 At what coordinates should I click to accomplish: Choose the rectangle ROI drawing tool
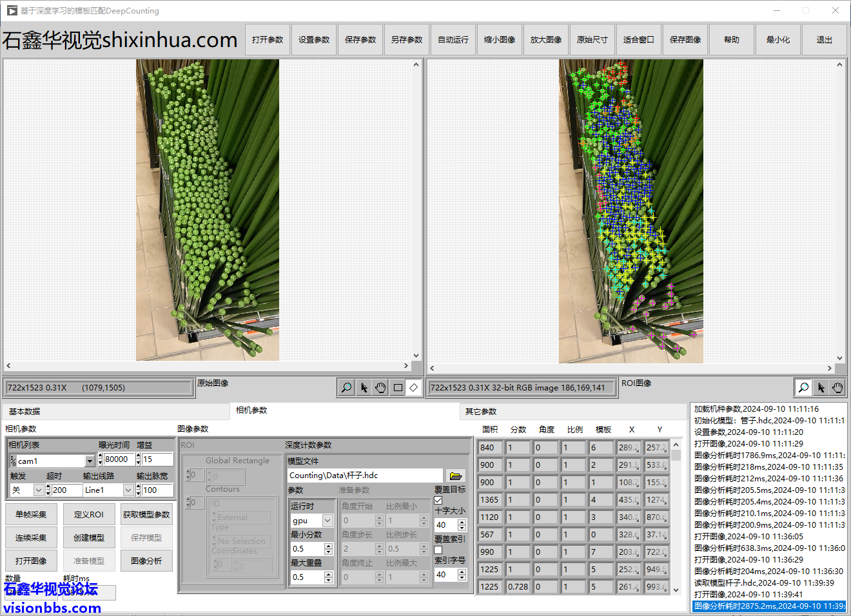coord(398,387)
